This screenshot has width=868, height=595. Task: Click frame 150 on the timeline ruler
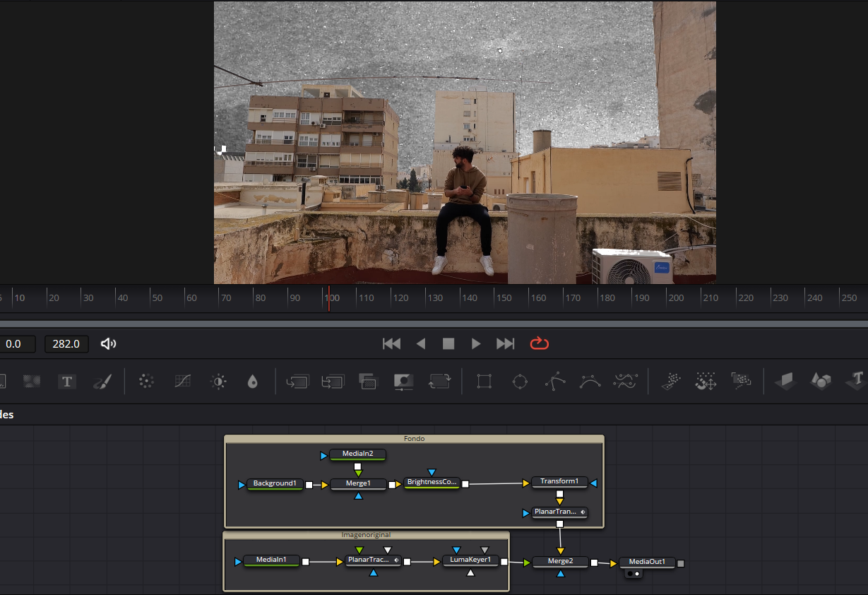click(x=494, y=297)
